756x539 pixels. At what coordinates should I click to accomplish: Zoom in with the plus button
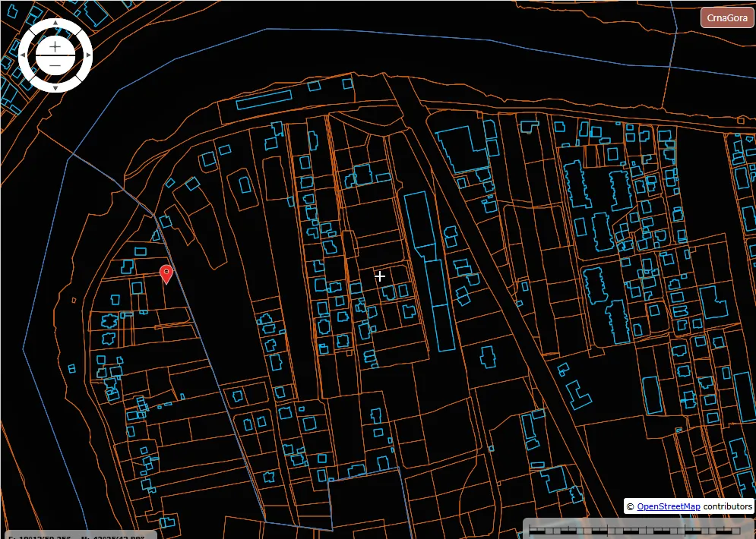55,46
